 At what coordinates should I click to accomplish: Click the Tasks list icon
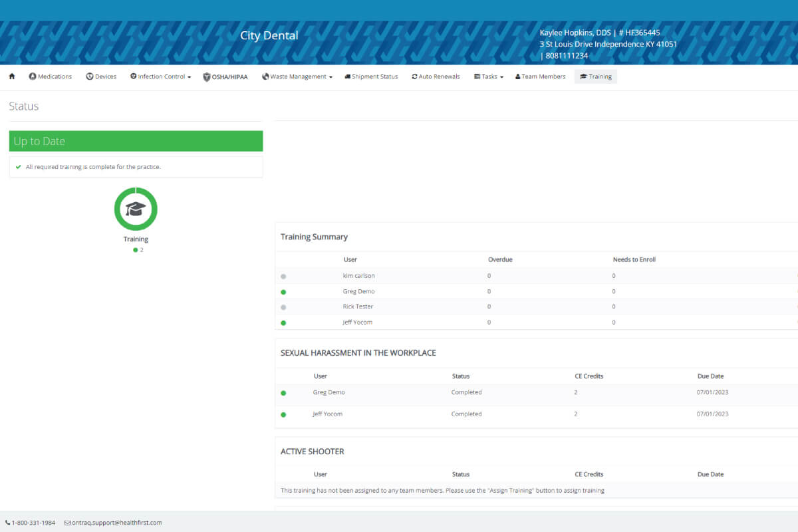click(x=477, y=76)
